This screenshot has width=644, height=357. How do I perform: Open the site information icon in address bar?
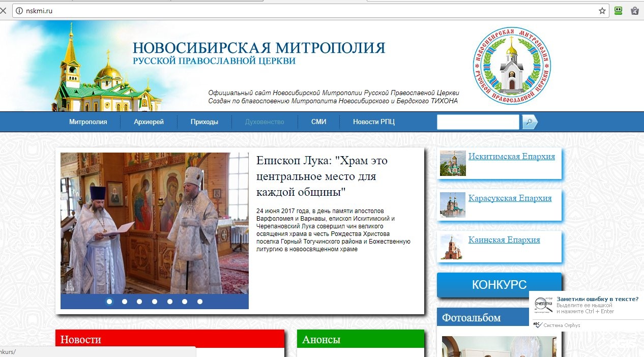coord(19,11)
